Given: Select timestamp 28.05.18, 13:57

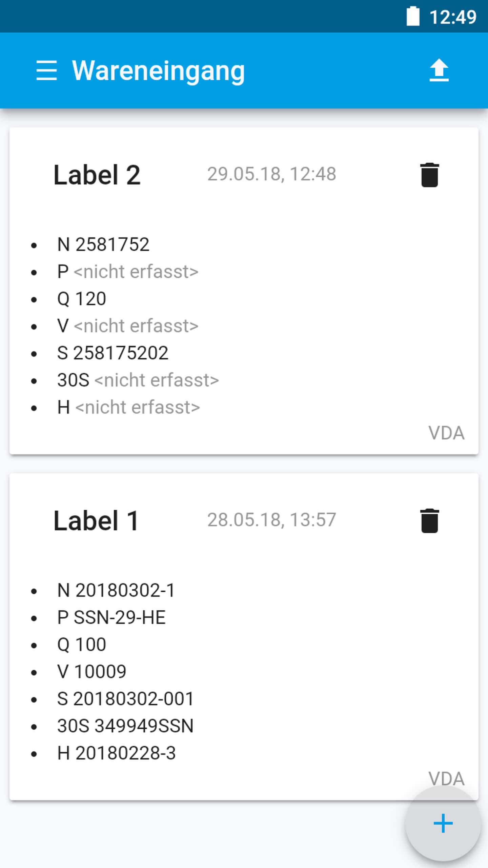Looking at the screenshot, I should pos(271,520).
